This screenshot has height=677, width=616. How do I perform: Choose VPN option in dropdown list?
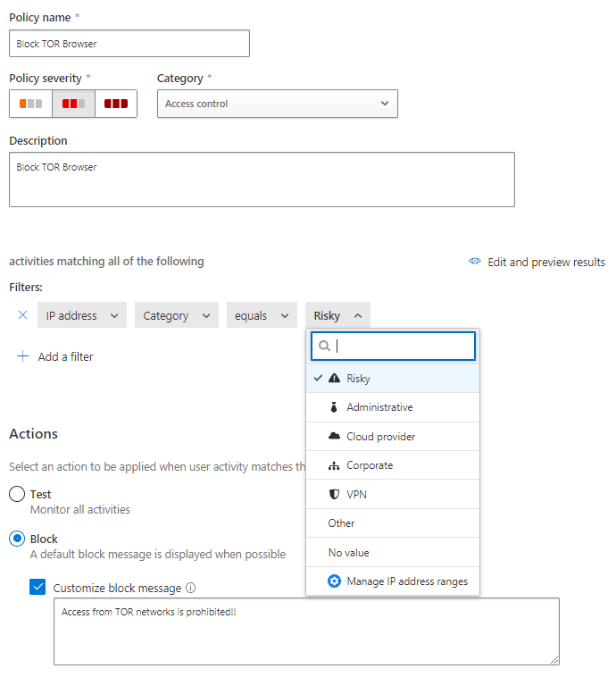[x=356, y=495]
